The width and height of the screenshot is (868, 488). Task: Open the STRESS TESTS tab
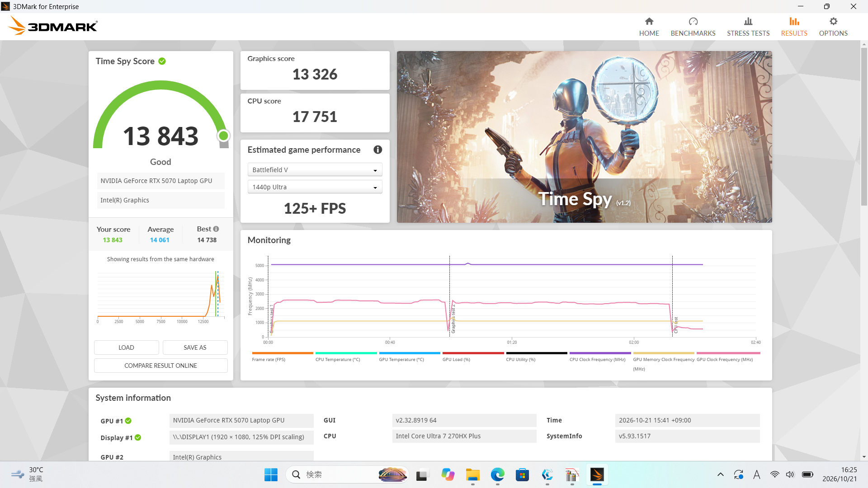pyautogui.click(x=748, y=27)
